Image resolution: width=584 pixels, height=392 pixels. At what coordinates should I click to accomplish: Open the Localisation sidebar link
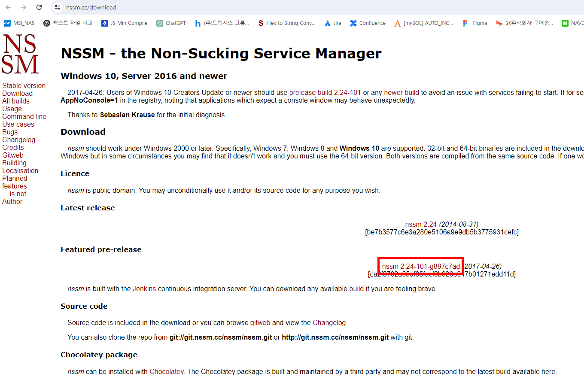[20, 171]
